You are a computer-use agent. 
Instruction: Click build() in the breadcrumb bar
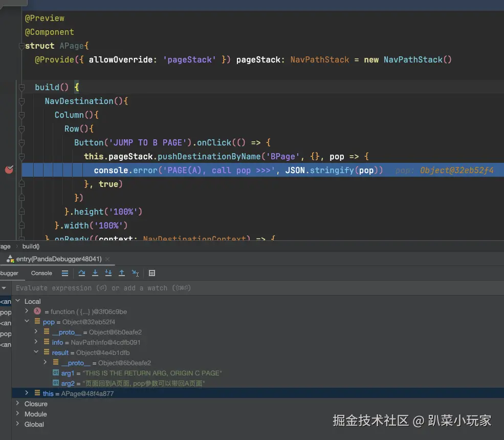click(31, 246)
